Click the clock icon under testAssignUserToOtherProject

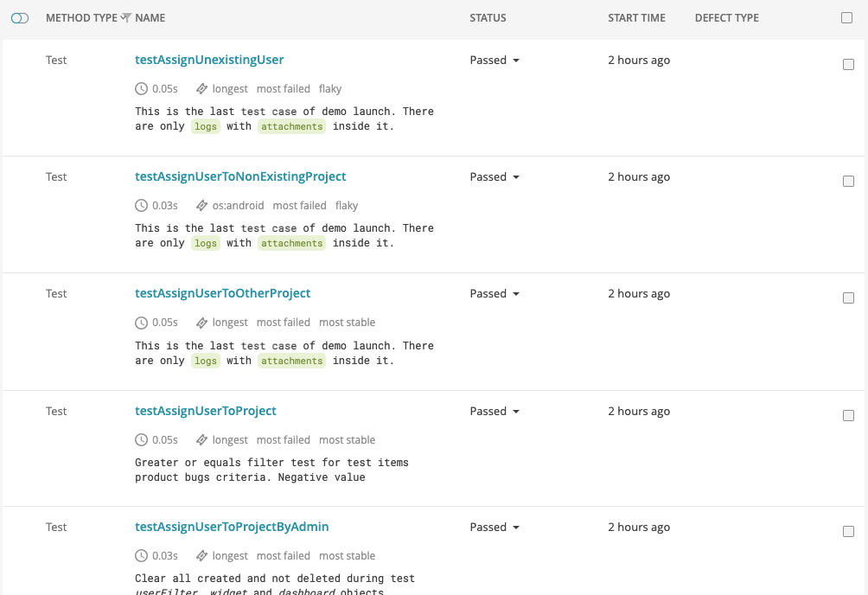point(142,323)
